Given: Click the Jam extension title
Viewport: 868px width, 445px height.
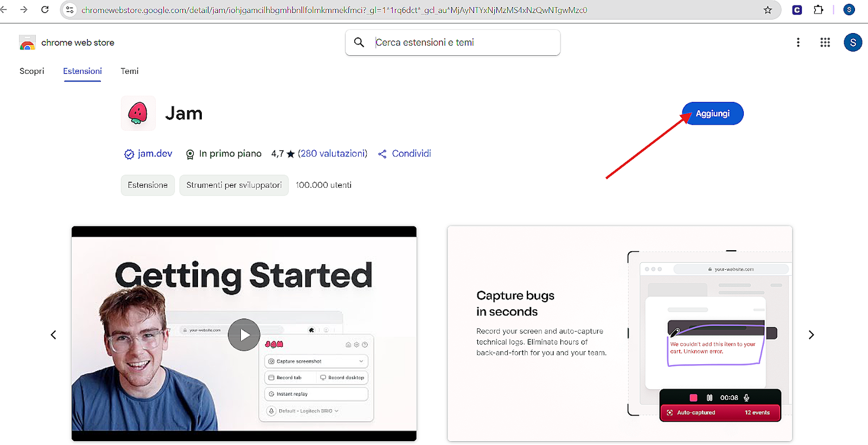Looking at the screenshot, I should coord(184,113).
